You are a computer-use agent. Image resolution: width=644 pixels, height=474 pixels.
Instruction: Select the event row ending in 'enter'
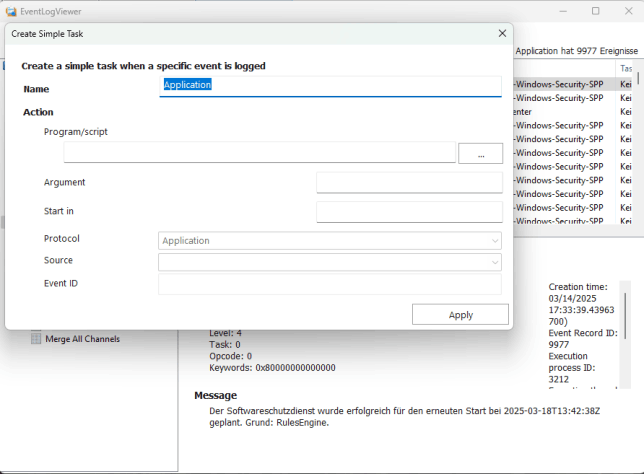tap(560, 112)
